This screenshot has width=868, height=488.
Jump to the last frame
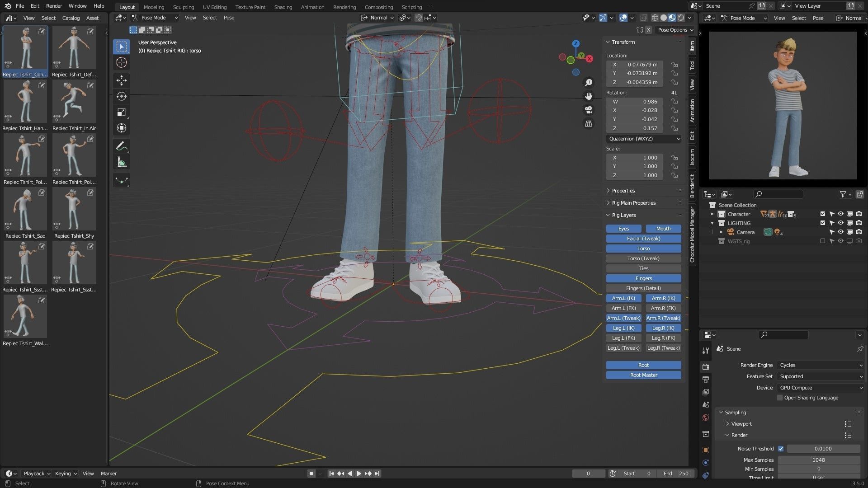coord(377,474)
